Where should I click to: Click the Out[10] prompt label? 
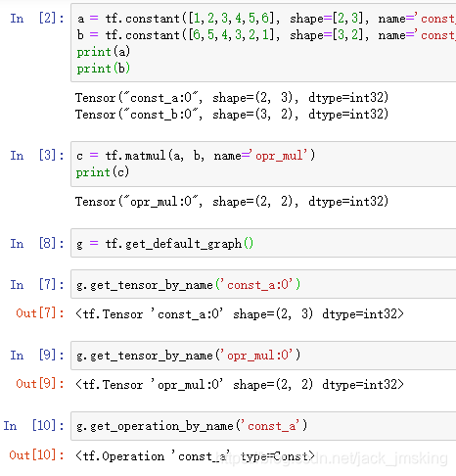pos(36,455)
